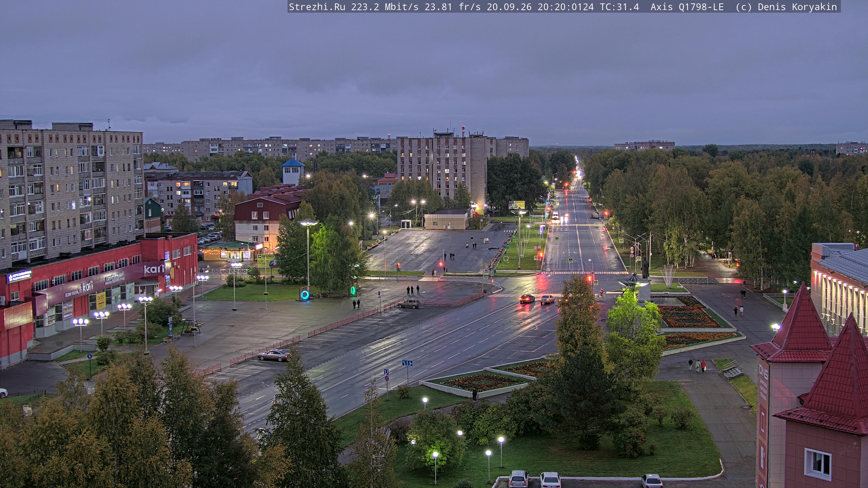Click the 23.81 fr/s frame rate readout
868x488 pixels.
point(453,7)
